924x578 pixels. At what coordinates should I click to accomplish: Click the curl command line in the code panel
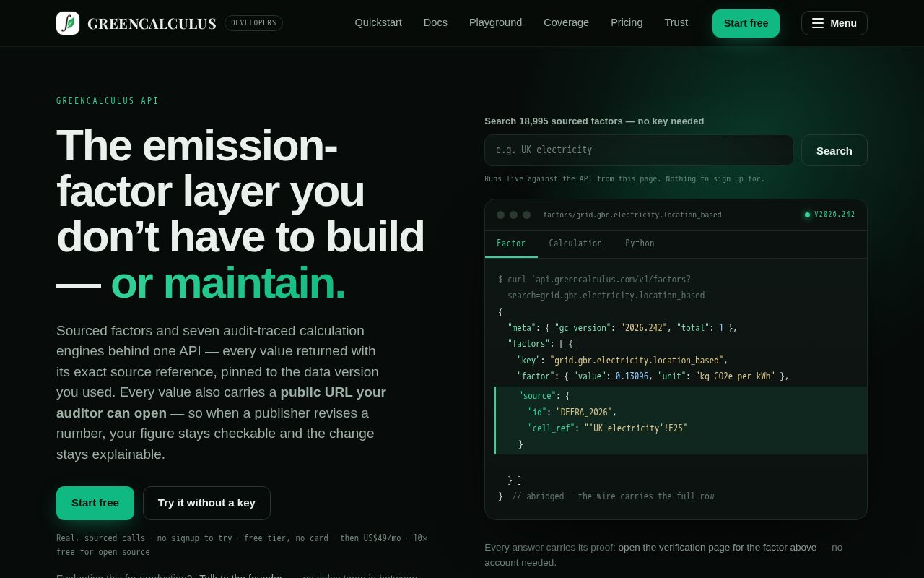[x=603, y=288]
